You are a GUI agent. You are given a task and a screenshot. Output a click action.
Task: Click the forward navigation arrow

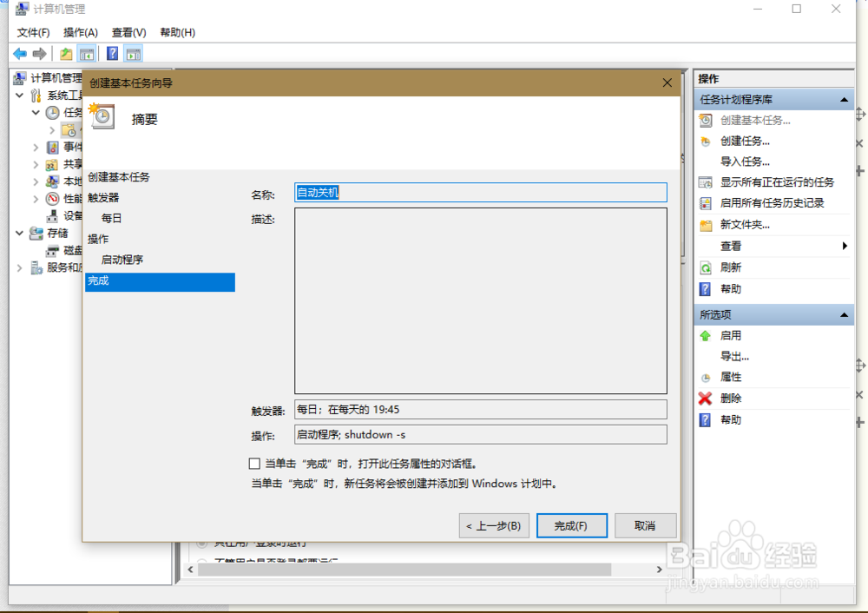coord(38,53)
